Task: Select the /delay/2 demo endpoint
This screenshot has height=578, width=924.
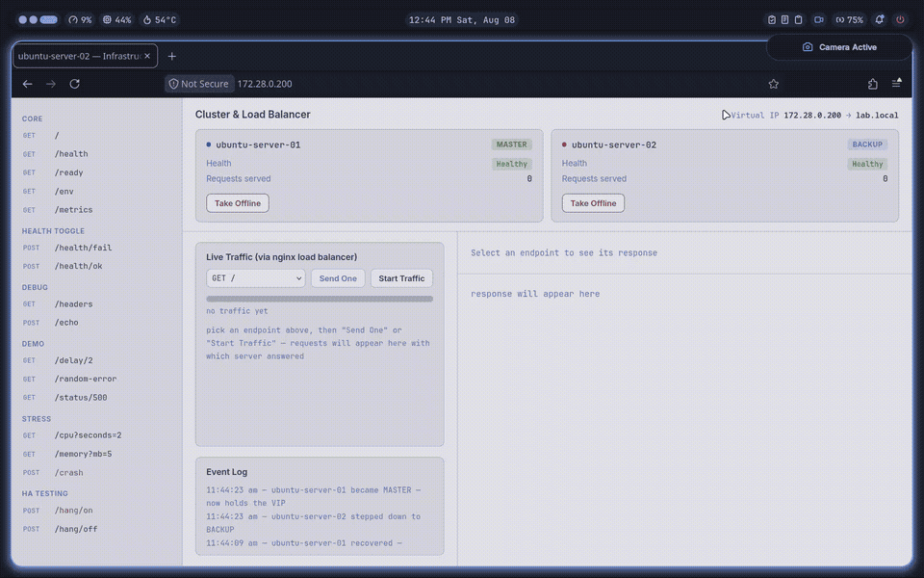Action: click(96, 360)
